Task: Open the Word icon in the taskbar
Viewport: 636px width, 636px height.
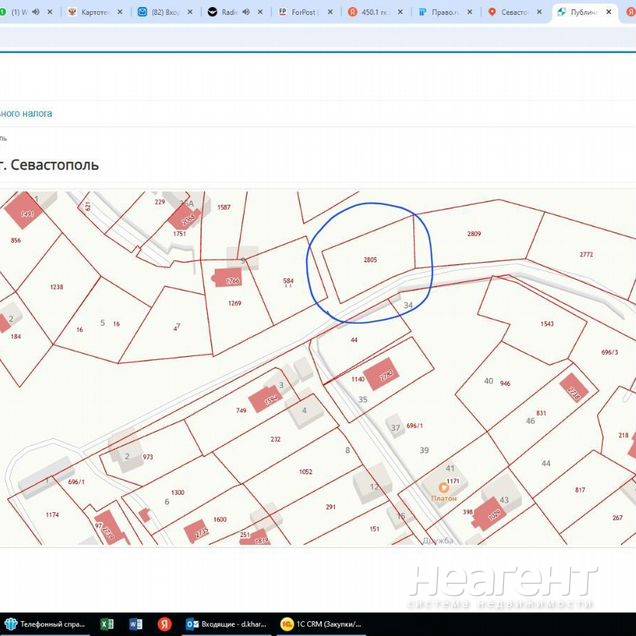Action: [135, 623]
